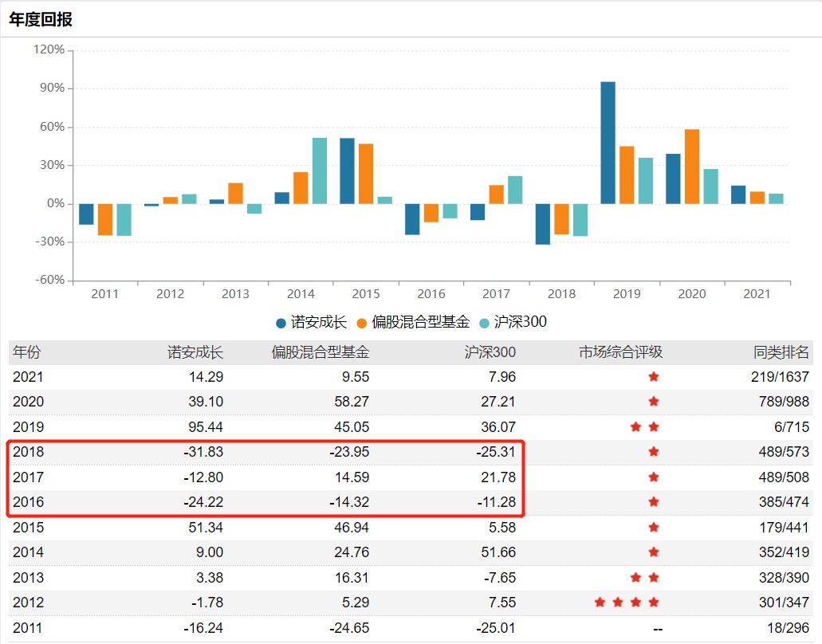Select the -12.80 return value
The image size is (822, 644).
pyautogui.click(x=203, y=477)
